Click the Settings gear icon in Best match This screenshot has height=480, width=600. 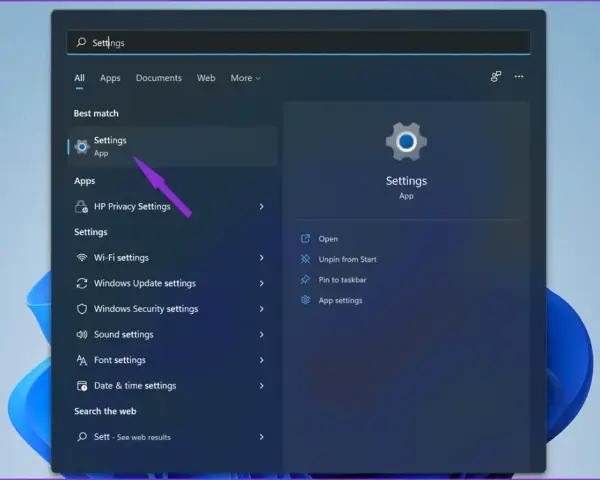(82, 147)
